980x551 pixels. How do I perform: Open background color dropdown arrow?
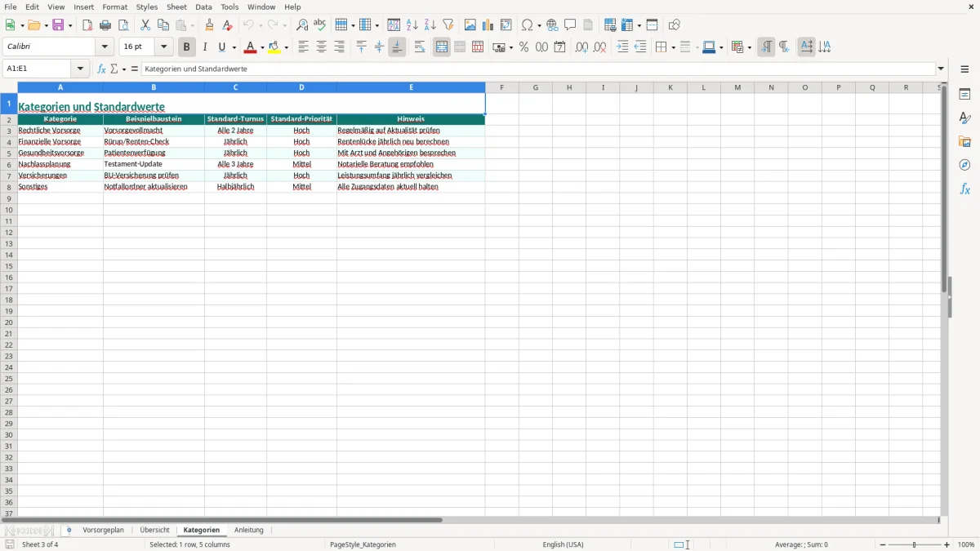coord(287,47)
